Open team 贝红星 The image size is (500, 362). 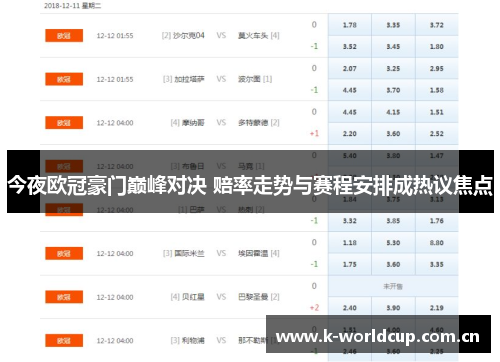point(193,297)
